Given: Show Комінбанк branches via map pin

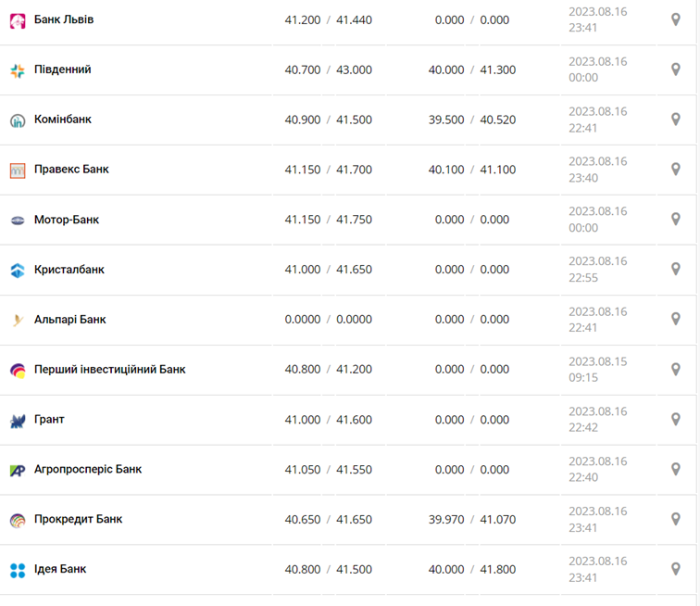Looking at the screenshot, I should (x=676, y=120).
